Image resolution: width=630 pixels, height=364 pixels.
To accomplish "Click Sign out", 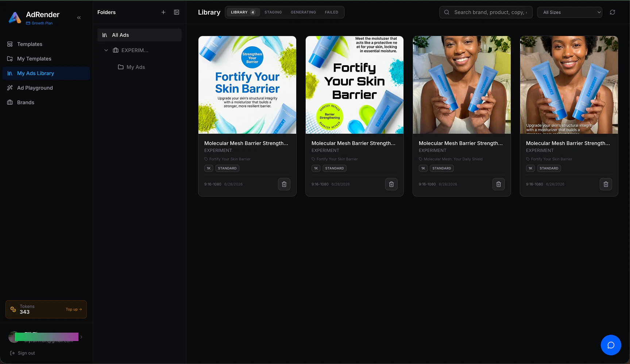I will [x=23, y=353].
